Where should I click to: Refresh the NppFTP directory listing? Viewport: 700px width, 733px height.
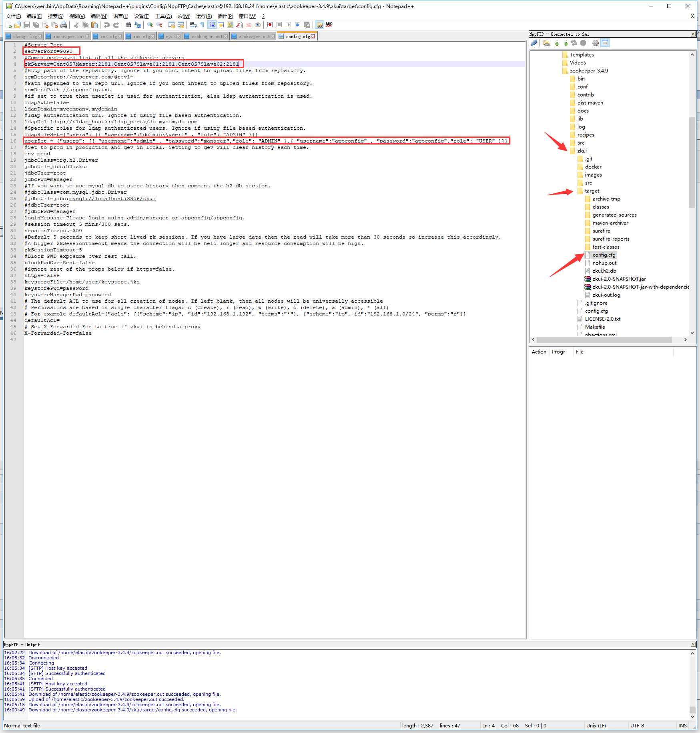(574, 43)
